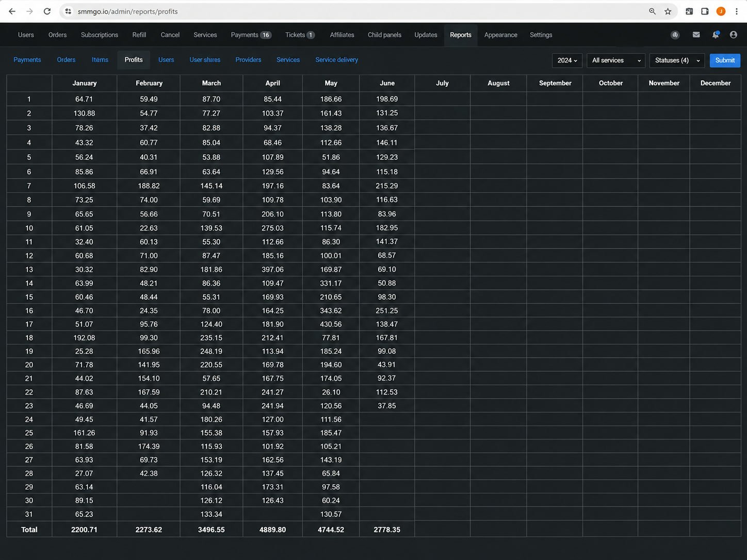Open the year 2024 dropdown
The width and height of the screenshot is (747, 560).
pyautogui.click(x=567, y=60)
